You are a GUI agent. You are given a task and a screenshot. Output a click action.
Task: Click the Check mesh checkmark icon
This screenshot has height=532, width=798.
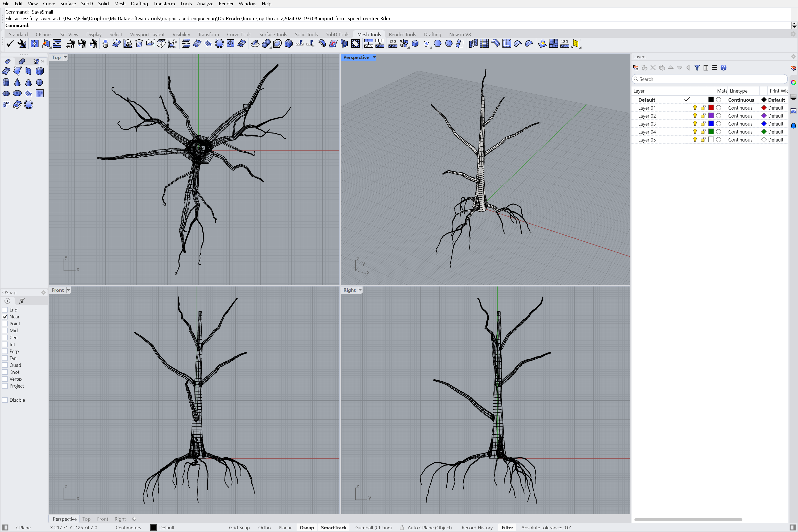point(10,44)
